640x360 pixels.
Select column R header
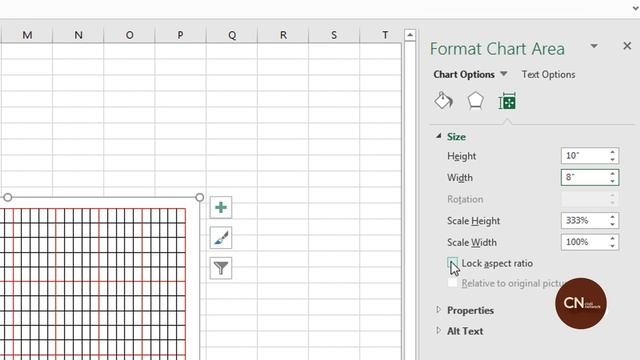coord(283,35)
